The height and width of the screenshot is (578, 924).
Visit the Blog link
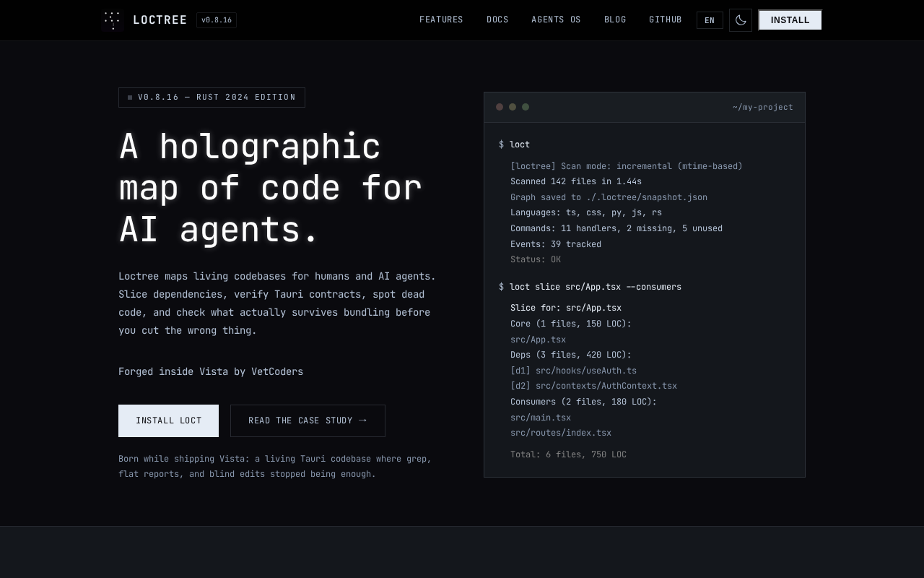pos(615,20)
